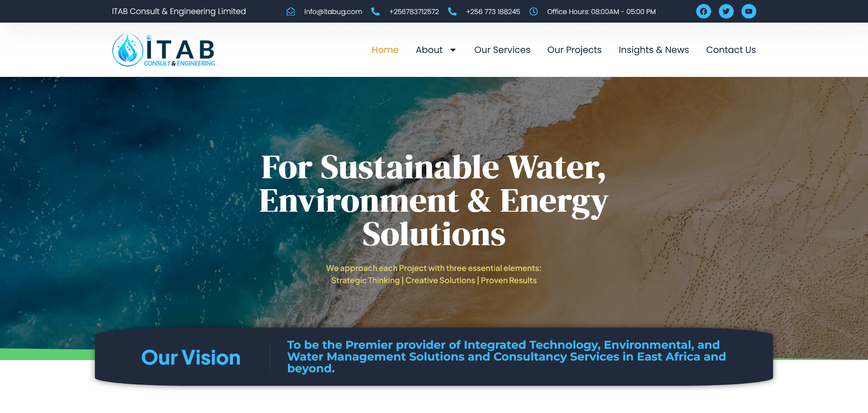The width and height of the screenshot is (868, 413).
Task: Click the Our Vision heading
Action: coord(191,357)
